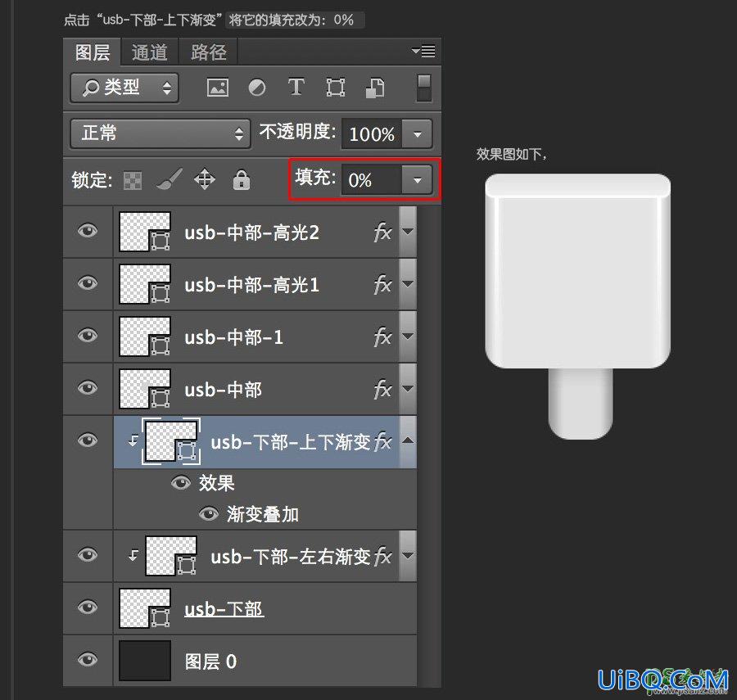737x700 pixels.
Task: Filter layers by shape layer icon
Action: click(336, 88)
